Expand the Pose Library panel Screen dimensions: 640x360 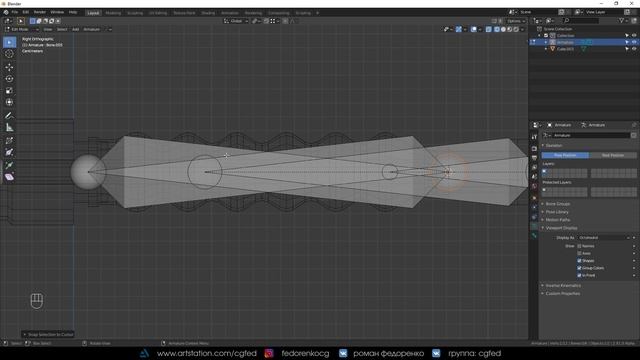pyautogui.click(x=557, y=212)
